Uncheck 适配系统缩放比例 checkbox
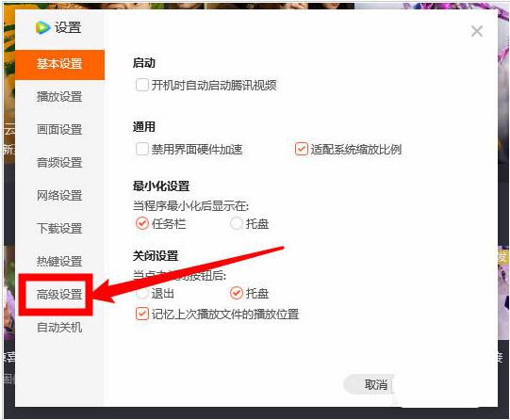Viewport: 510px width, 420px height. pos(301,149)
